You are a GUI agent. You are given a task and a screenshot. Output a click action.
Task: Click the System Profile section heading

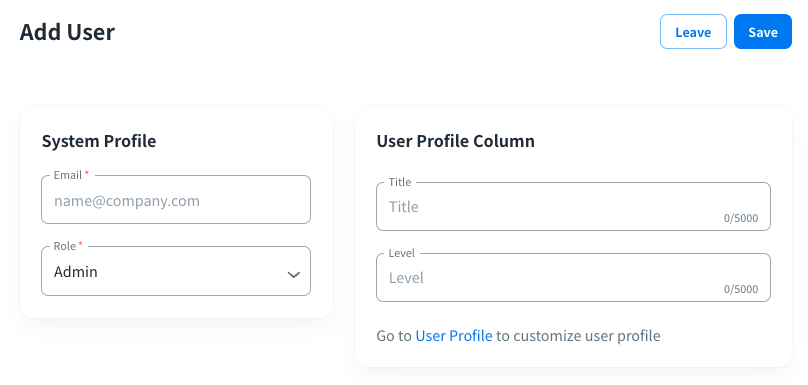coord(99,141)
